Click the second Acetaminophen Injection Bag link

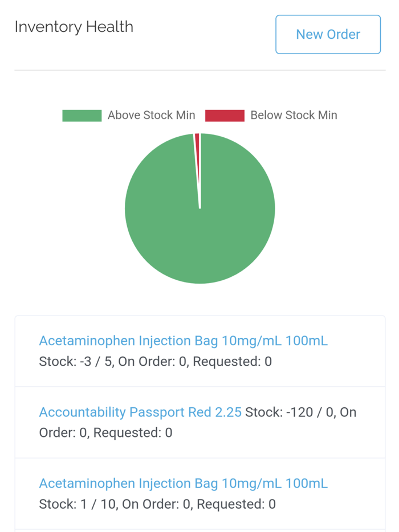[x=183, y=483]
